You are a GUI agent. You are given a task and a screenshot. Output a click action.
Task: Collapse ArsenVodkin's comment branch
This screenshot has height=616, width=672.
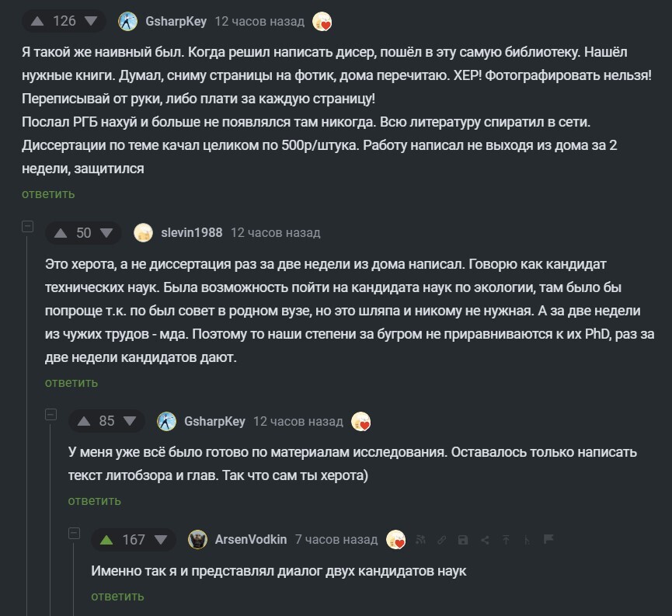click(x=75, y=534)
